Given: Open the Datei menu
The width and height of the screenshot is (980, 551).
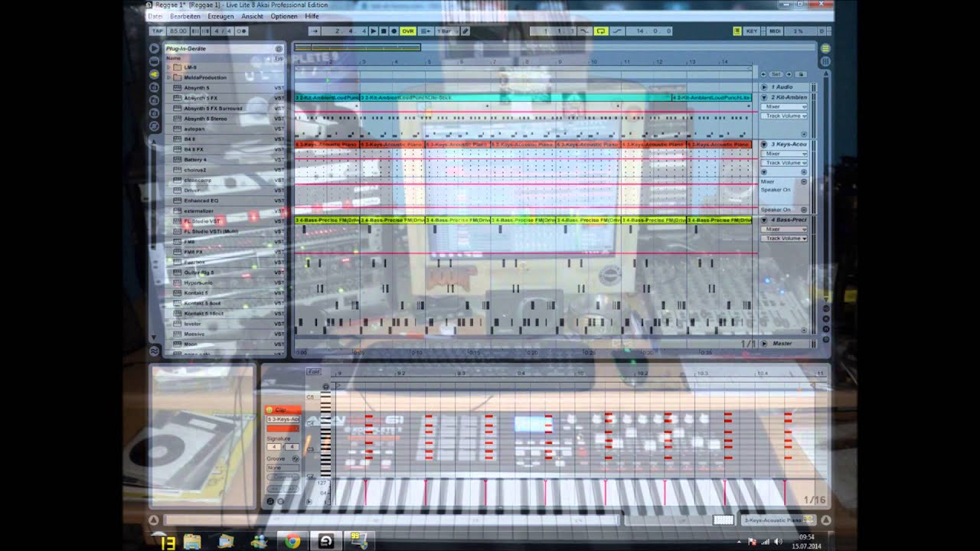Looking at the screenshot, I should coord(155,16).
